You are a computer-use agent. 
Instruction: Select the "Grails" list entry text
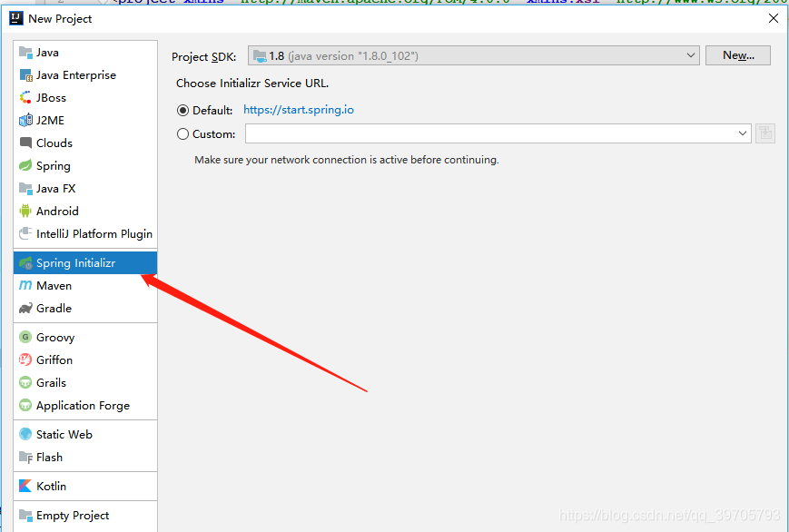[51, 382]
